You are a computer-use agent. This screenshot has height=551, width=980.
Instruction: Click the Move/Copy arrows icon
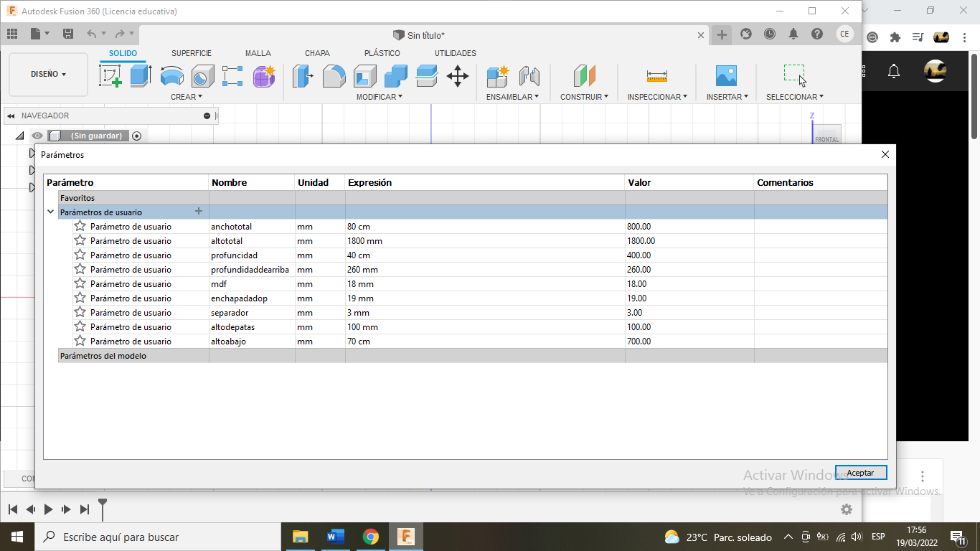click(457, 75)
